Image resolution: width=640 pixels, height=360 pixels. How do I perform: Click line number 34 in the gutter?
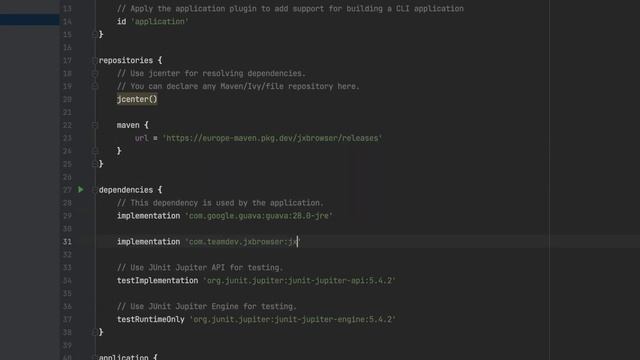(x=67, y=280)
